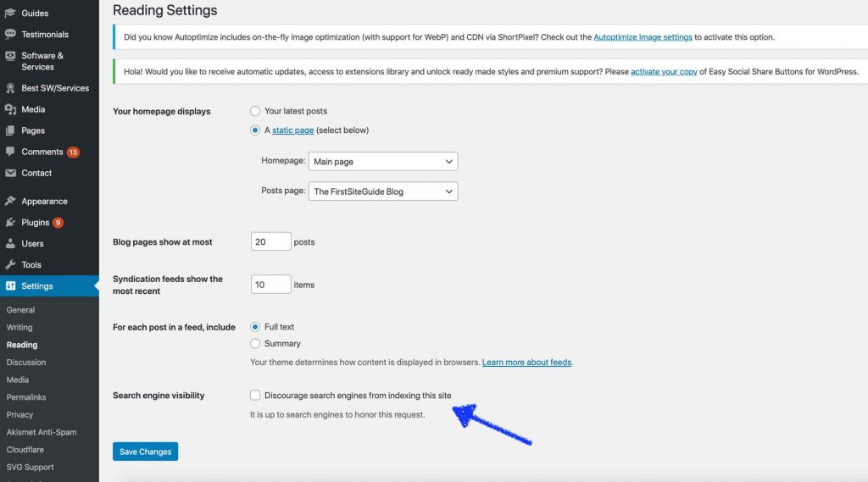Open the Posts page dropdown
Screen dimensions: 868x482
383,191
